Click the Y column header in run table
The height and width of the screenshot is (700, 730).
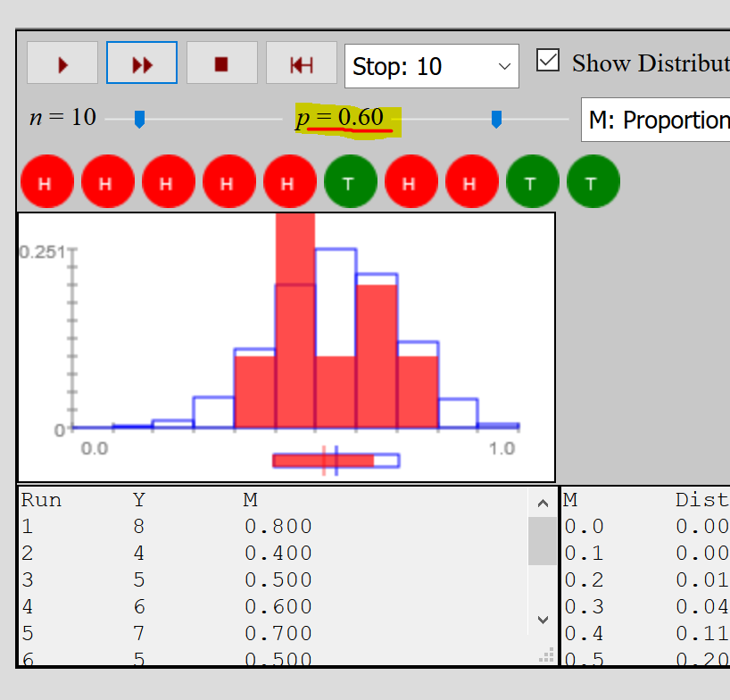coord(138,500)
